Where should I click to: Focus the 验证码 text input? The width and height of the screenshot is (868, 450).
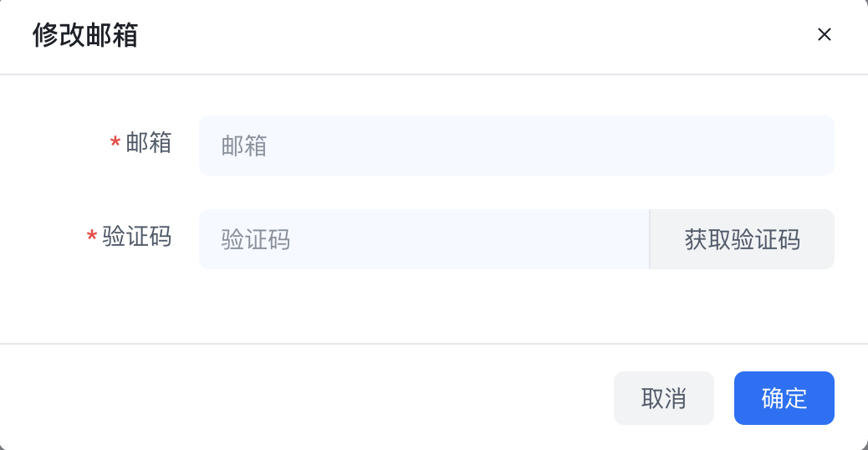tap(423, 239)
